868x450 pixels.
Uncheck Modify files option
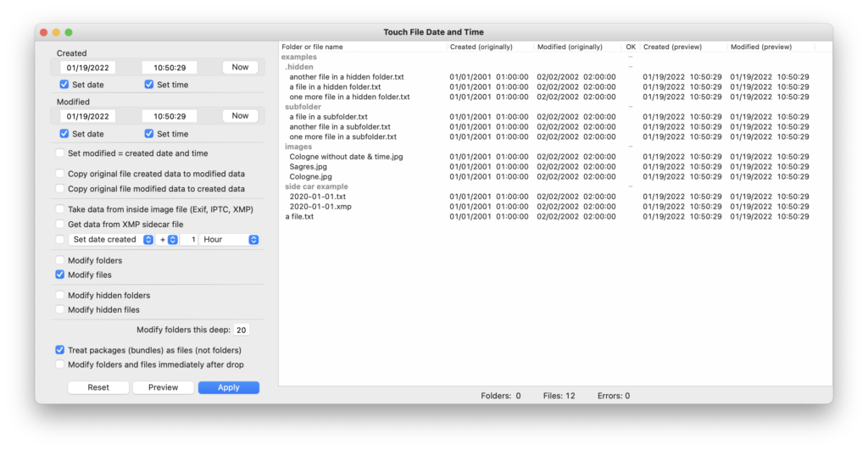click(60, 275)
